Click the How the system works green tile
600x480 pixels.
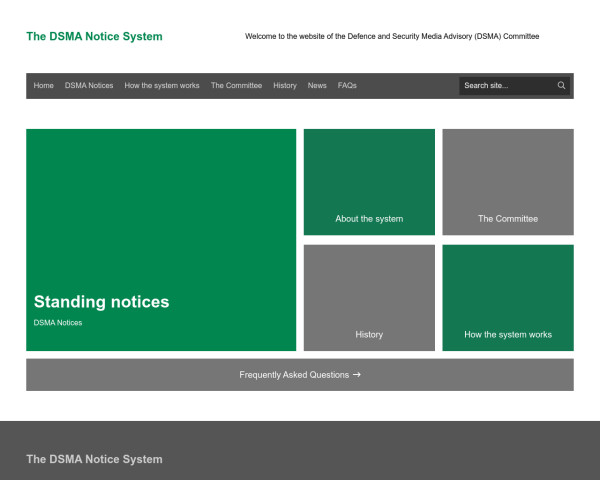pos(508,335)
